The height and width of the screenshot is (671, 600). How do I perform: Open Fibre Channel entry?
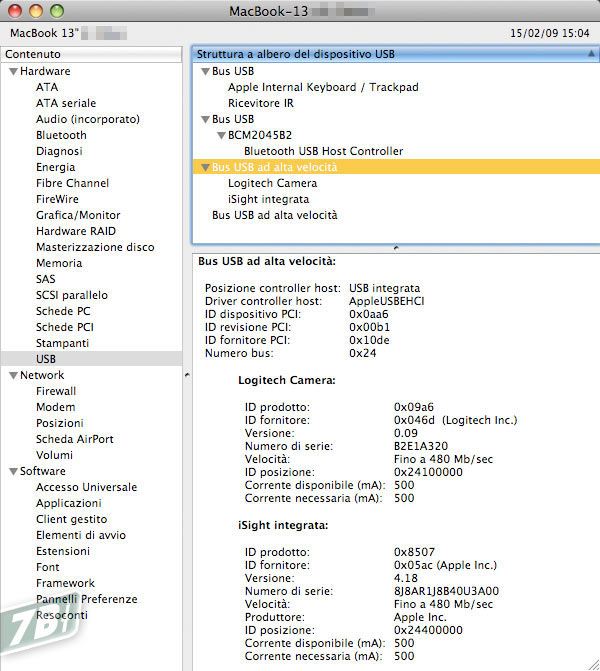[x=72, y=183]
